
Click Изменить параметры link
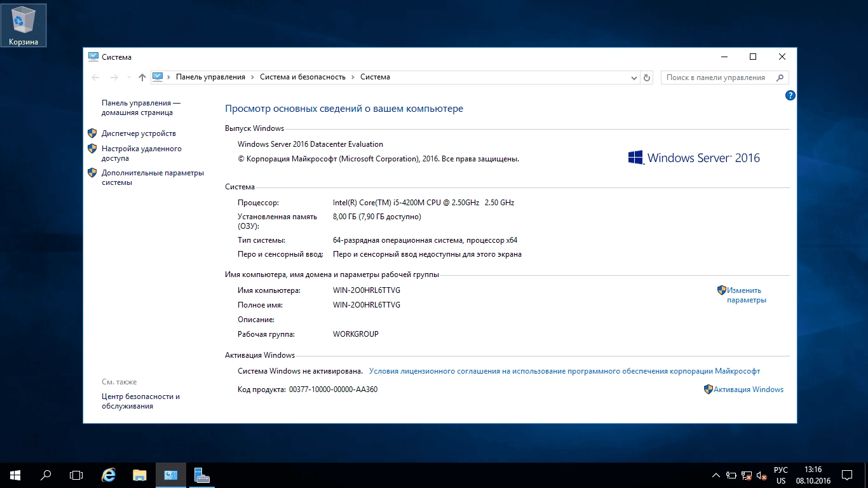pyautogui.click(x=747, y=295)
